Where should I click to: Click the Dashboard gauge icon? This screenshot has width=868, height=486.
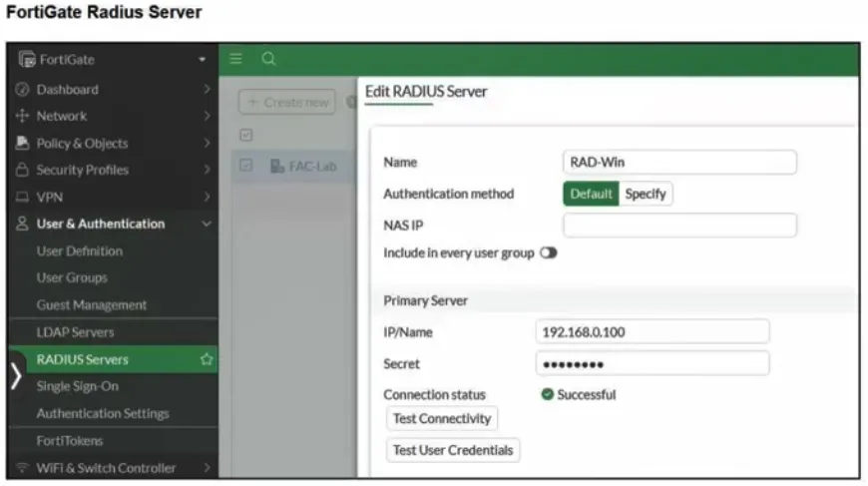(x=22, y=89)
